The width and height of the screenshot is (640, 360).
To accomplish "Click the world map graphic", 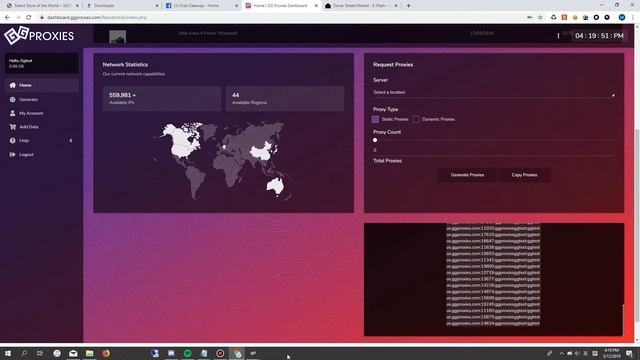I will [x=223, y=160].
